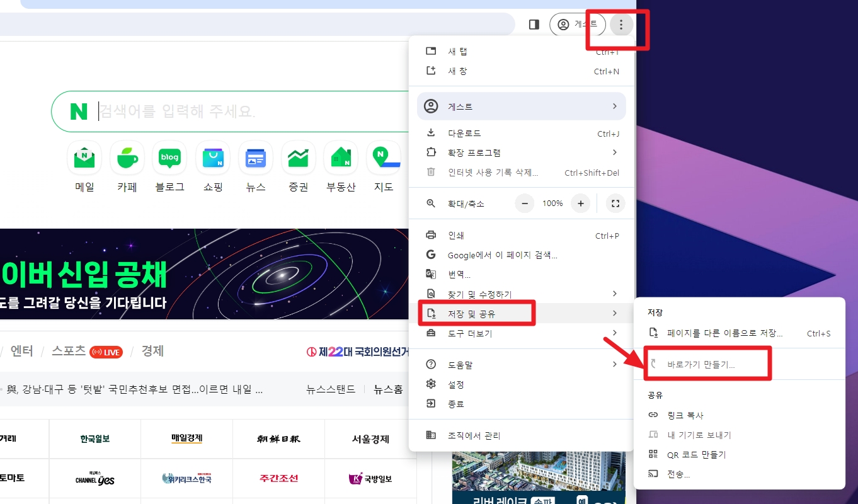
Task: Open the headline about 국민추천후보 면접
Action: tap(135, 389)
